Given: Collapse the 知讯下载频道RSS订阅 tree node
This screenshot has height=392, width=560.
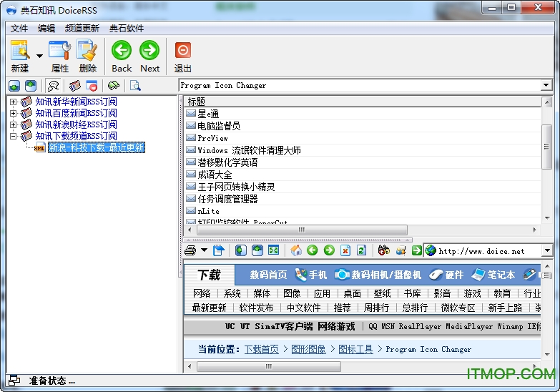Looking at the screenshot, I should click(x=13, y=136).
